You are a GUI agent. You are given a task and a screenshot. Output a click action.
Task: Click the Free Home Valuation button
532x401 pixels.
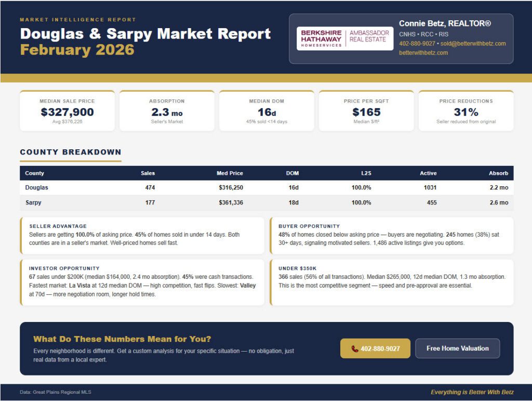coord(458,348)
